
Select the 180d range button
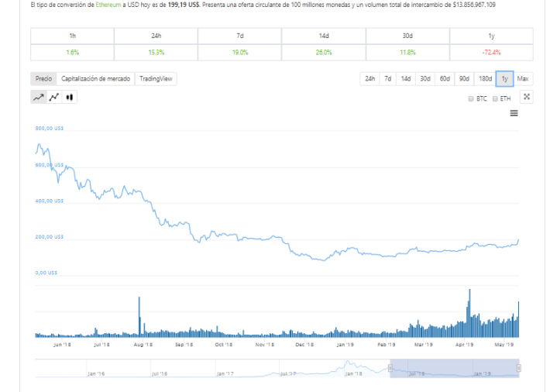pyautogui.click(x=485, y=78)
